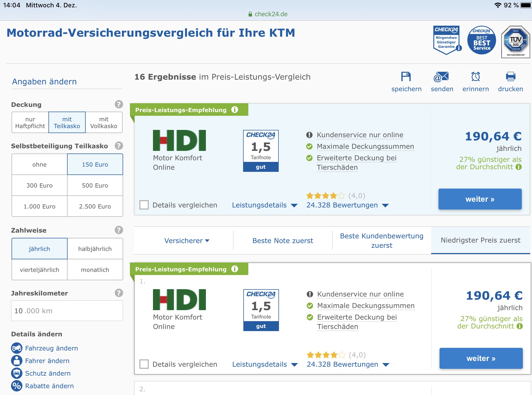The height and width of the screenshot is (395, 532).
Task: Click the TÜV SÜD certificate badge
Action: coord(515,41)
